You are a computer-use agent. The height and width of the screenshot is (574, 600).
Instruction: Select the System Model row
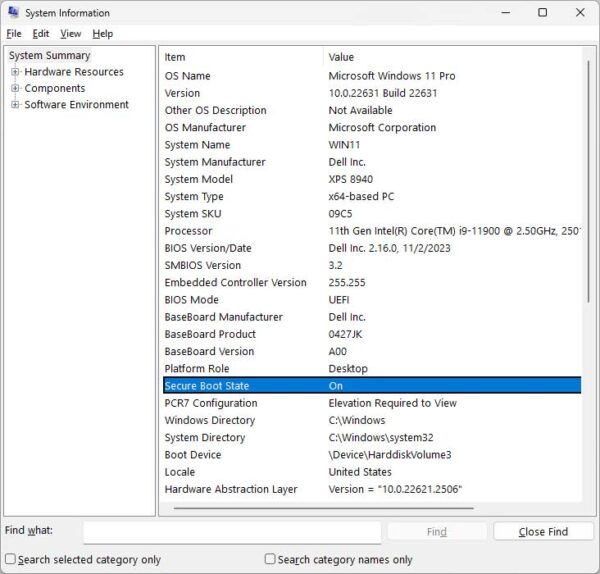point(372,179)
